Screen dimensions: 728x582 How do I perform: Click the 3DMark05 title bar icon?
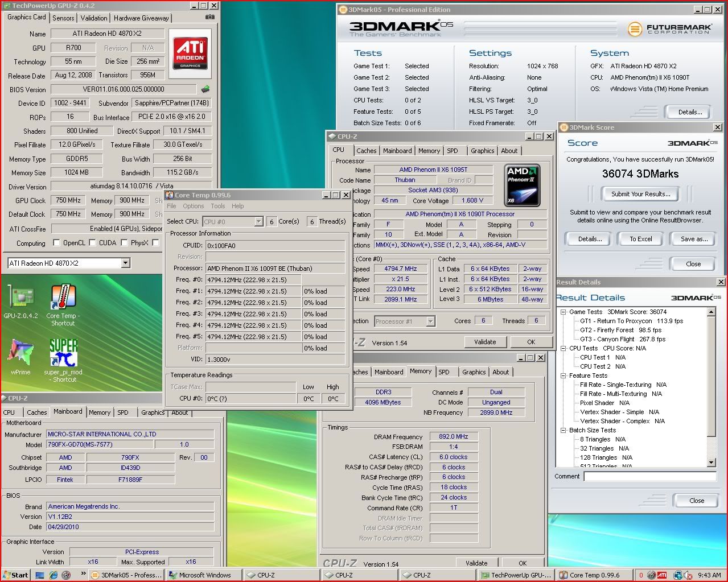pos(343,10)
